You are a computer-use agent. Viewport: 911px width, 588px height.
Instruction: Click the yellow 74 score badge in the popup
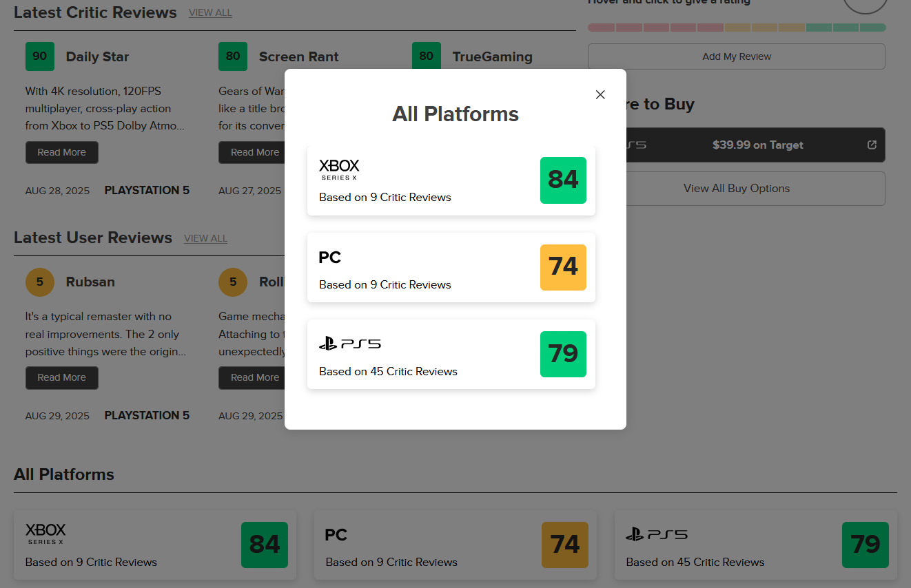point(563,267)
